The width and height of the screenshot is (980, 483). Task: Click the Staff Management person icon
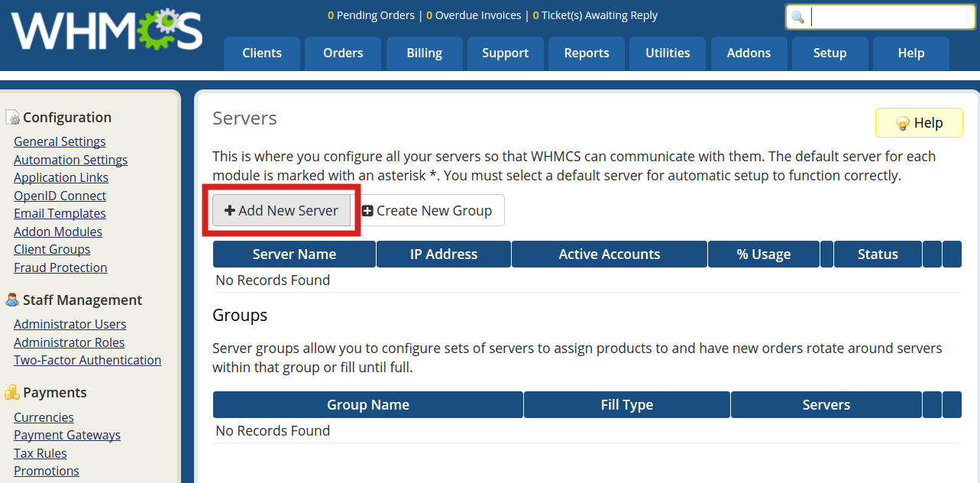point(12,300)
